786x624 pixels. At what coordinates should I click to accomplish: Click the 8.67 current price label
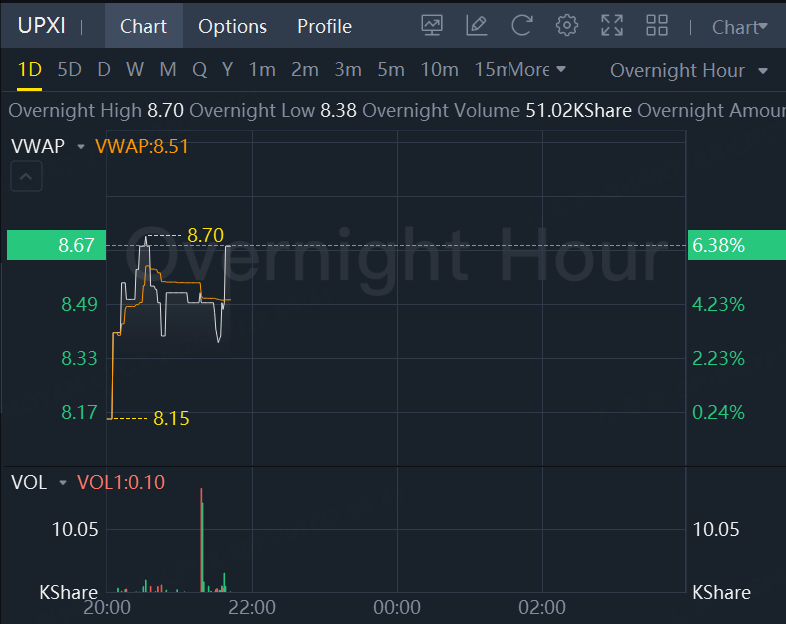(x=56, y=245)
